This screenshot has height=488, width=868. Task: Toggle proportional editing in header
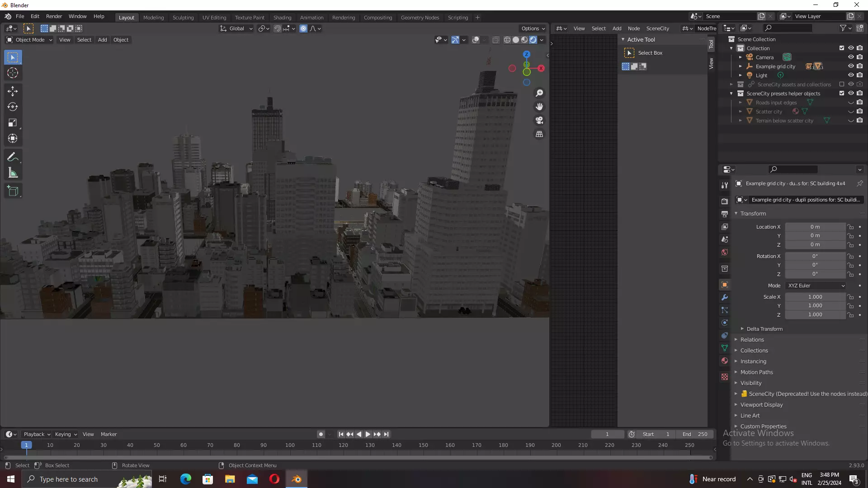tap(303, 28)
